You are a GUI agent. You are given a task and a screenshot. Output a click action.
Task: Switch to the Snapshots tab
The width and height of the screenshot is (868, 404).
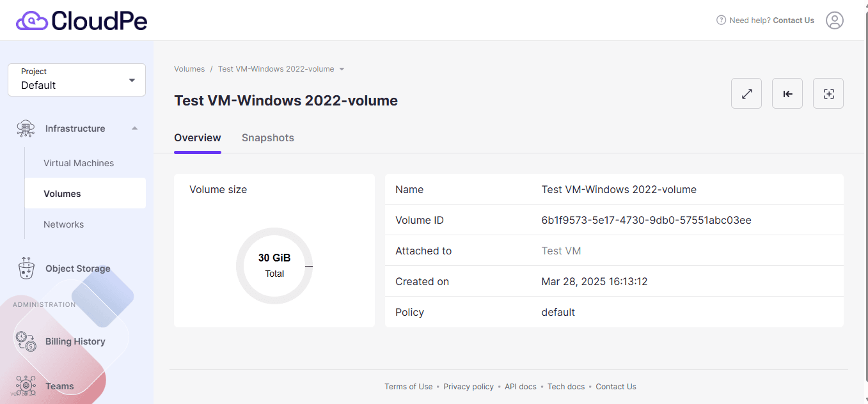267,137
